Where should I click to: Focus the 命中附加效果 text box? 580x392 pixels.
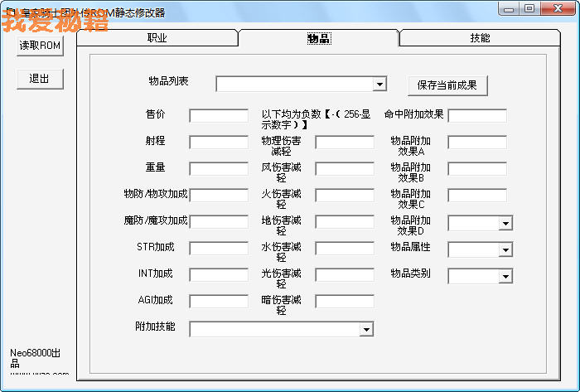click(476, 116)
